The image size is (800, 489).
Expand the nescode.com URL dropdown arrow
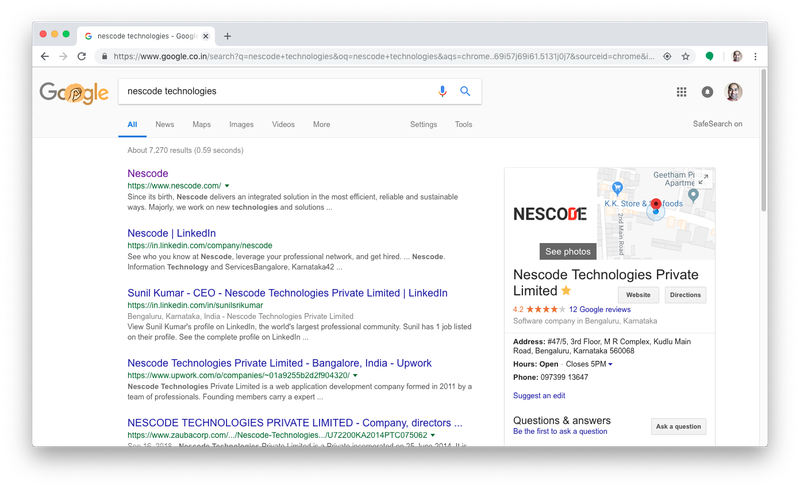click(227, 186)
